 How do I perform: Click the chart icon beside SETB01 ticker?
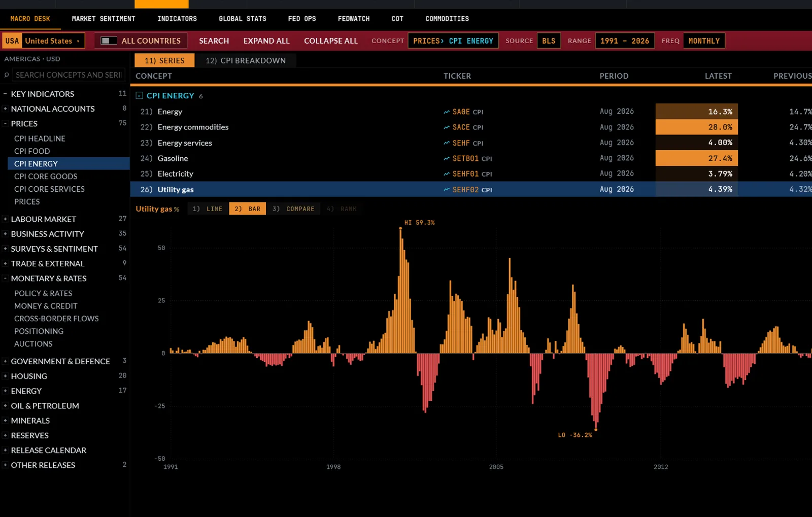pyautogui.click(x=447, y=158)
